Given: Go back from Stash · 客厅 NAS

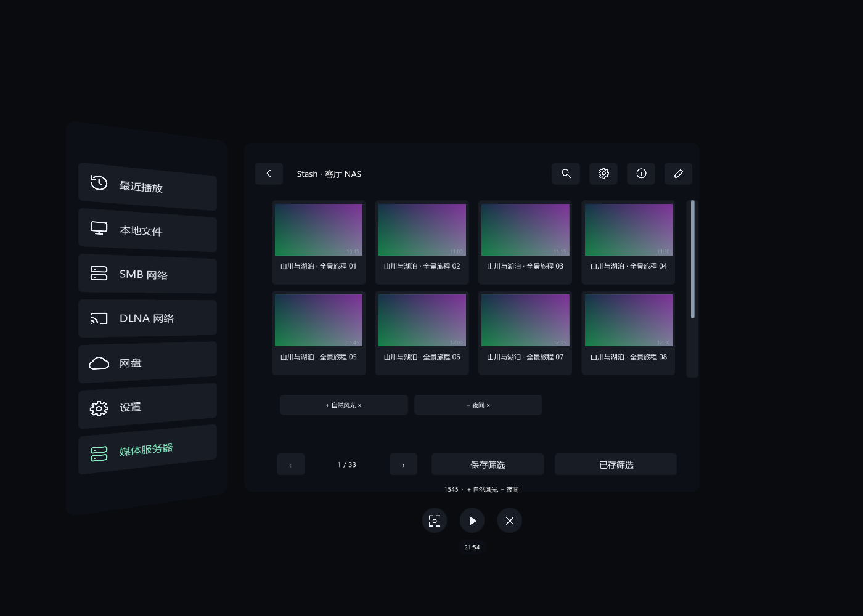Looking at the screenshot, I should pos(269,174).
